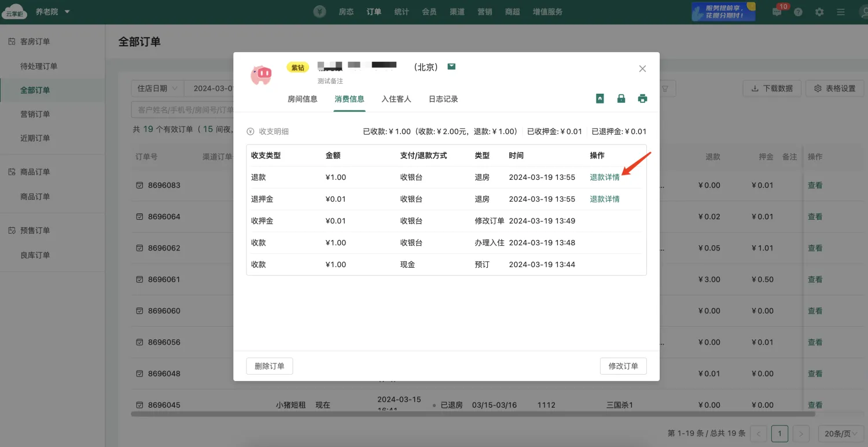Viewport: 868px width, 447px height.
Task: Open the 商超 top menu
Action: coord(513,12)
